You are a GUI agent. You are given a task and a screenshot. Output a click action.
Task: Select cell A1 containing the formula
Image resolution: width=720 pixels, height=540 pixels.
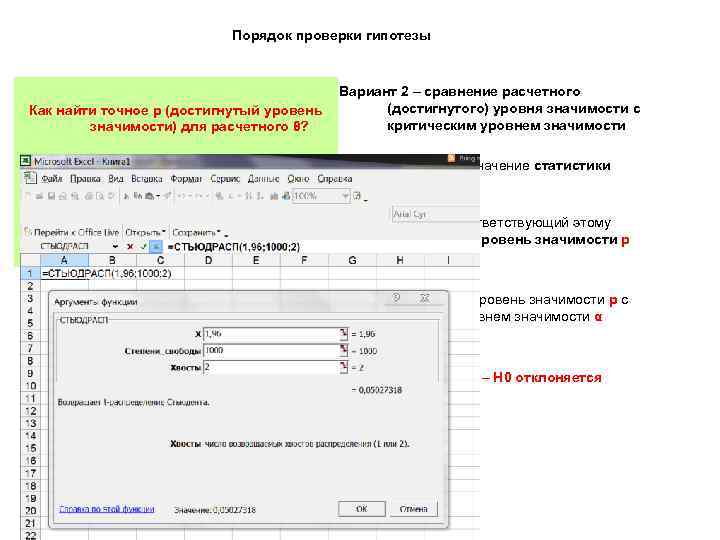pyautogui.click(x=64, y=274)
